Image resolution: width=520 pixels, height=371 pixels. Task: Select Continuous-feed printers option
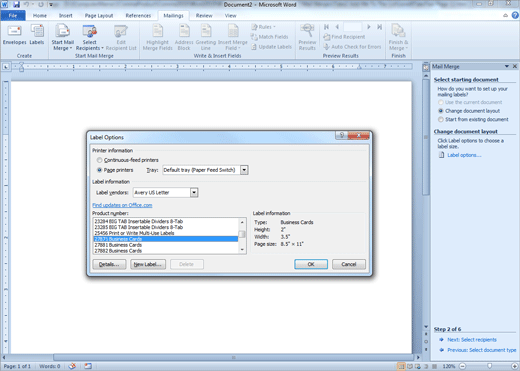pos(128,160)
